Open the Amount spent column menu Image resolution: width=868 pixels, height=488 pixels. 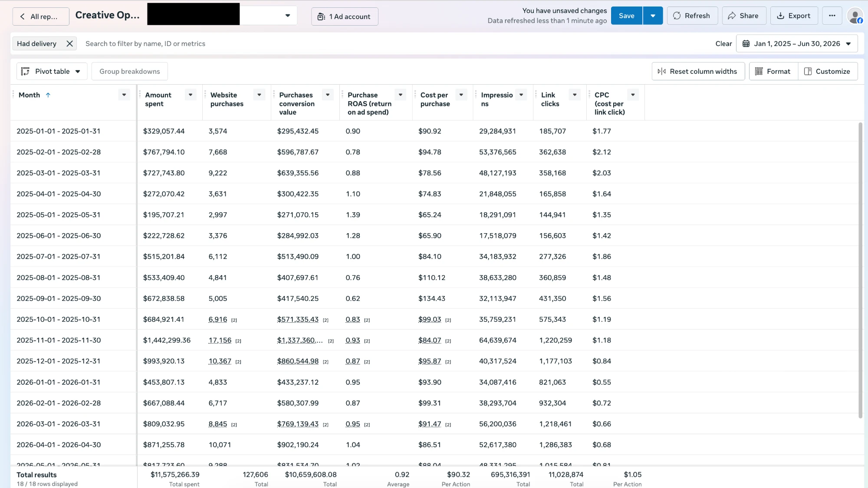coord(191,95)
